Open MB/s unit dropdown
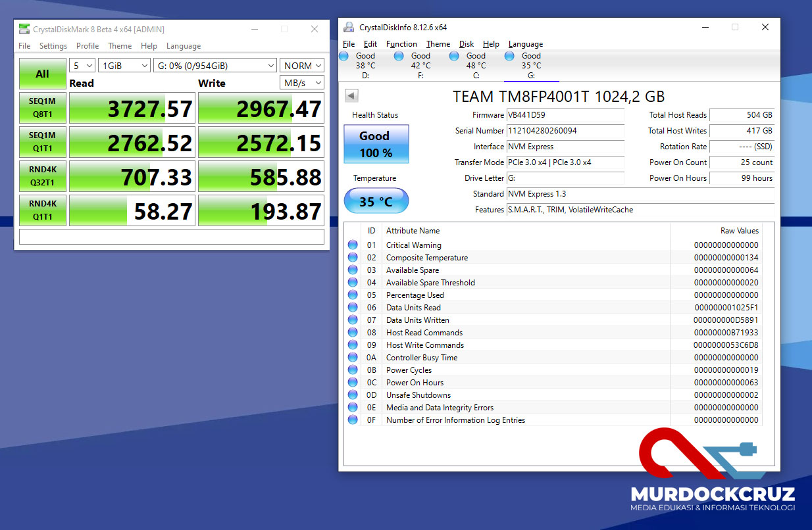This screenshot has height=530, width=812. (302, 83)
